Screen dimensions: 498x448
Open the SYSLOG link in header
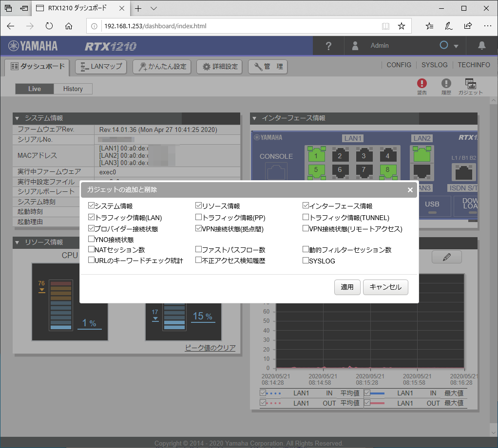tap(435, 65)
